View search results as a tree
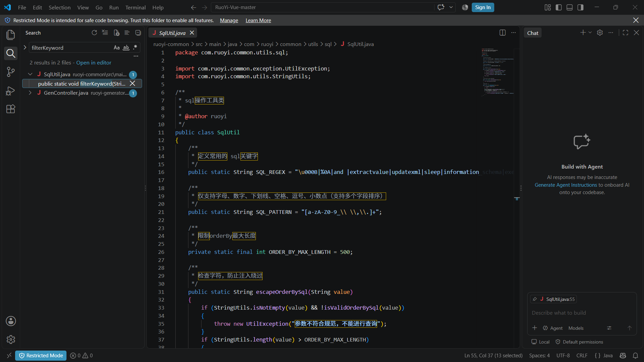This screenshot has width=644, height=362. [x=127, y=33]
